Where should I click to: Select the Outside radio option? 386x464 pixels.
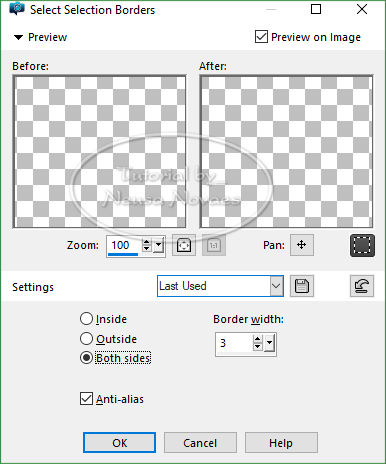pyautogui.click(x=86, y=339)
